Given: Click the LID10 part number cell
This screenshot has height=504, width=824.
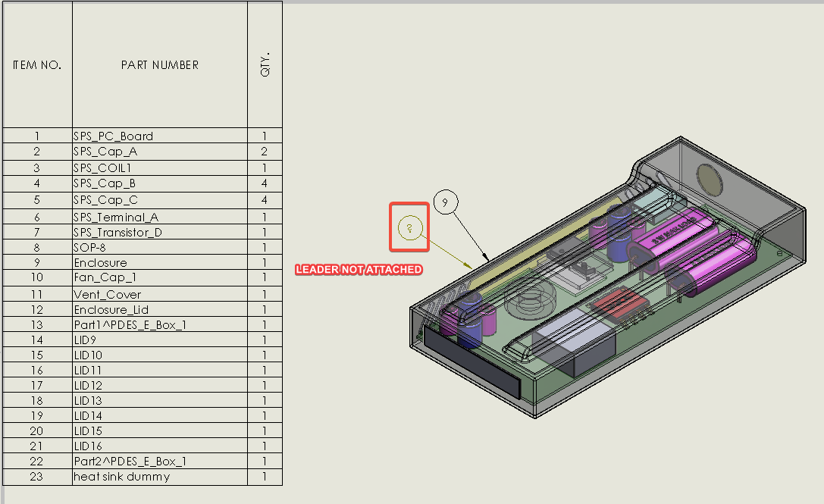Looking at the screenshot, I should [160, 355].
